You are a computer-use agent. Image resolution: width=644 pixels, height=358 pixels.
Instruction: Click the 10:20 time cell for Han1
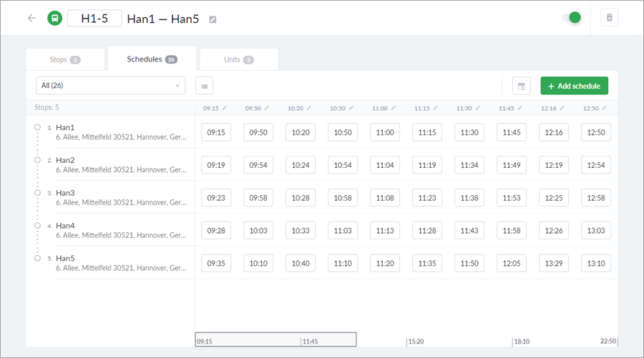(x=301, y=132)
